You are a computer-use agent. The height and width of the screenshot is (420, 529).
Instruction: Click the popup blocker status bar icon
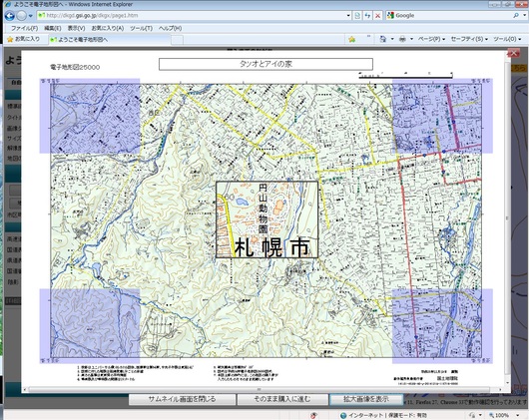(x=314, y=415)
